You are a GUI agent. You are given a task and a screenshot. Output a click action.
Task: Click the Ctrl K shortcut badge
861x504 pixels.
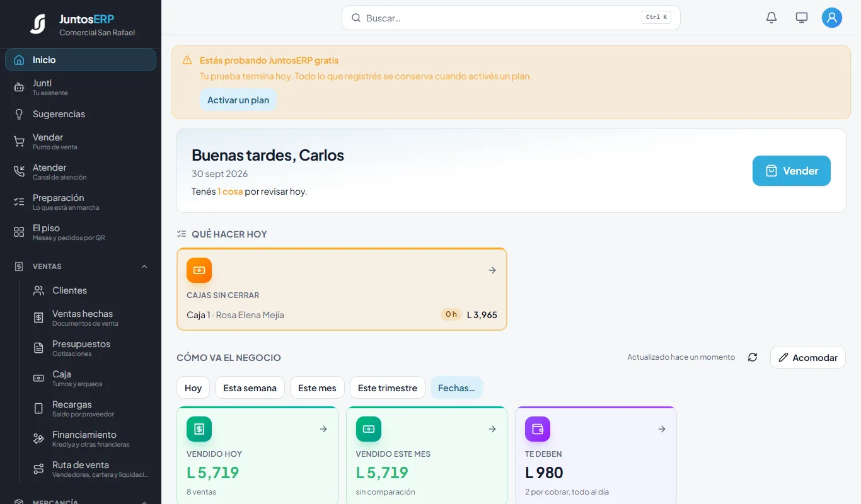click(656, 18)
